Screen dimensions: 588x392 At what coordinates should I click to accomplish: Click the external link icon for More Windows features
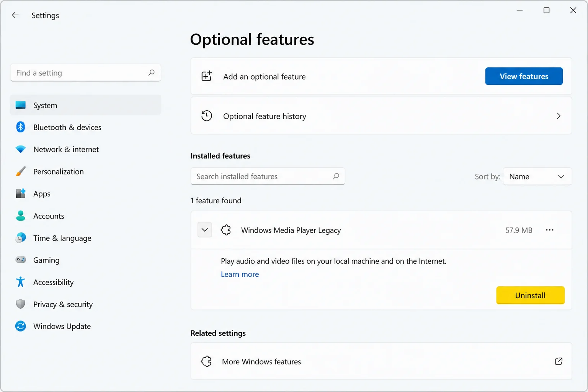(559, 361)
